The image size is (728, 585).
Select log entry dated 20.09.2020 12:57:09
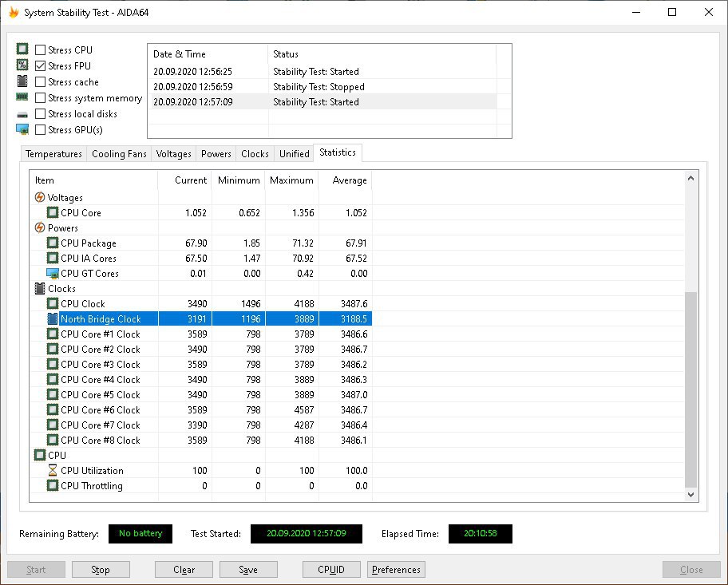tap(324, 101)
